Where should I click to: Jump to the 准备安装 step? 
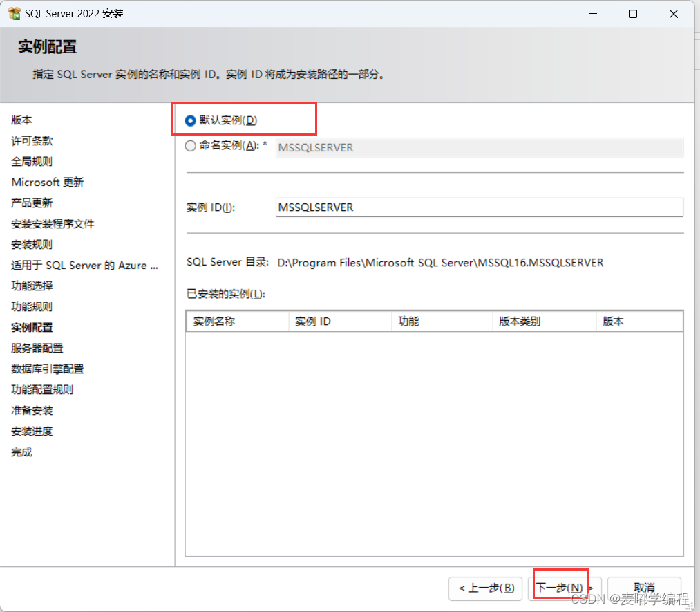point(30,410)
